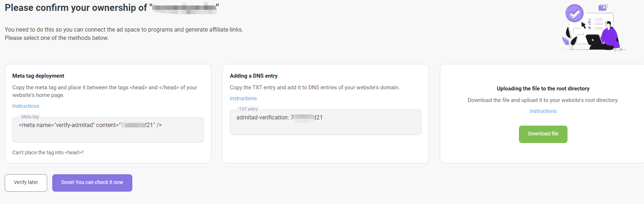Select the TXT entry verification field
This screenshot has width=644, height=204.
coord(326,122)
